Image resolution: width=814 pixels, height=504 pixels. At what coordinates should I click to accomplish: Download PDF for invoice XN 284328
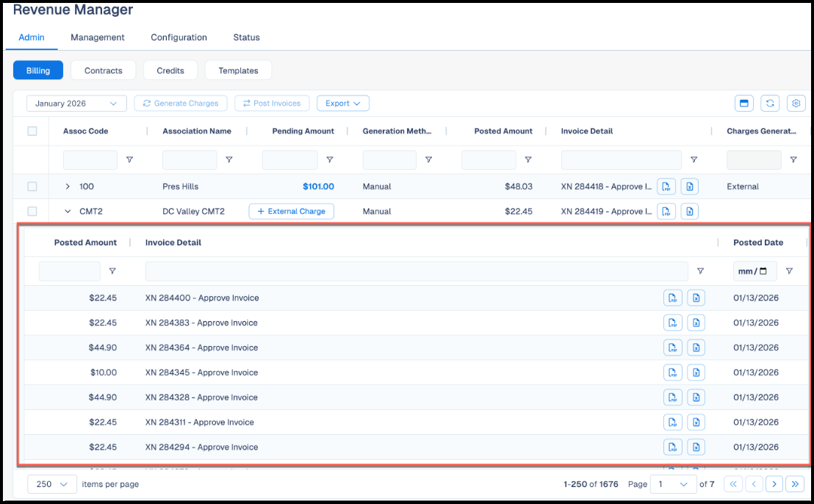[673, 397]
